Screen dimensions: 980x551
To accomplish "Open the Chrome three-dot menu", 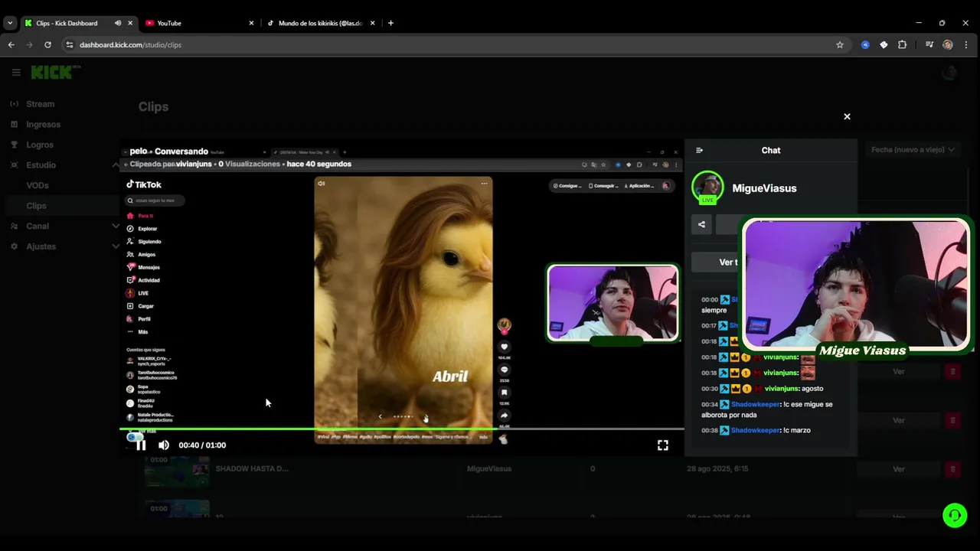I will point(967,44).
